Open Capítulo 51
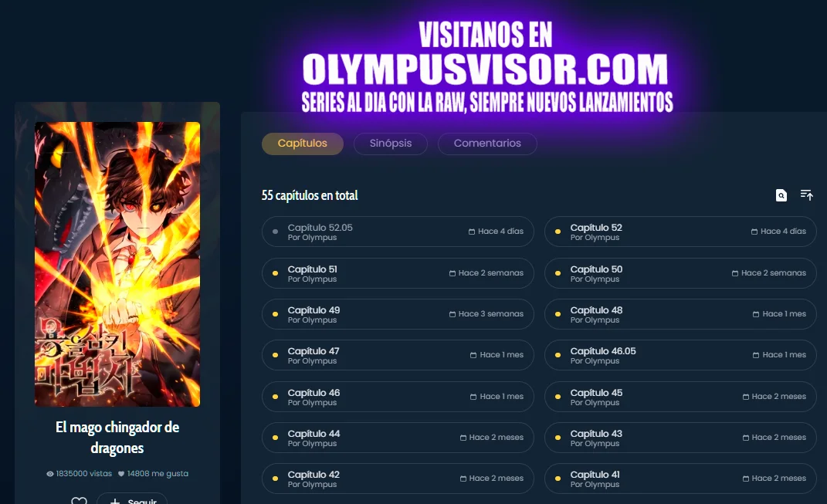The width and height of the screenshot is (827, 504). point(398,273)
